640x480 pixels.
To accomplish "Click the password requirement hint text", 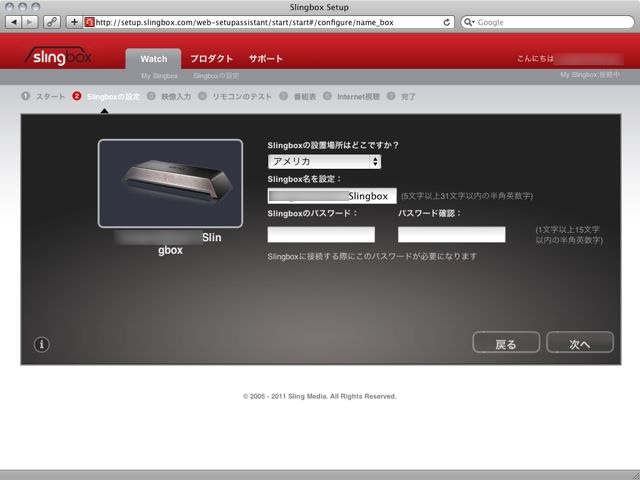I will 569,235.
